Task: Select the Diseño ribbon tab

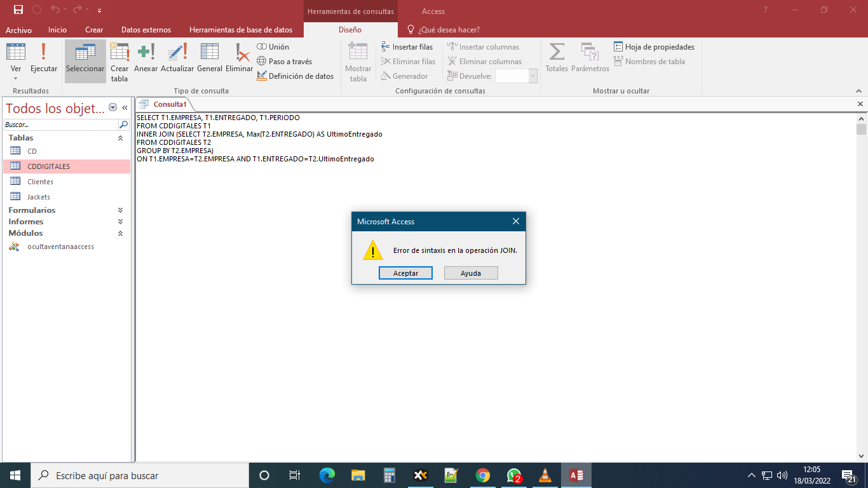Action: (350, 30)
